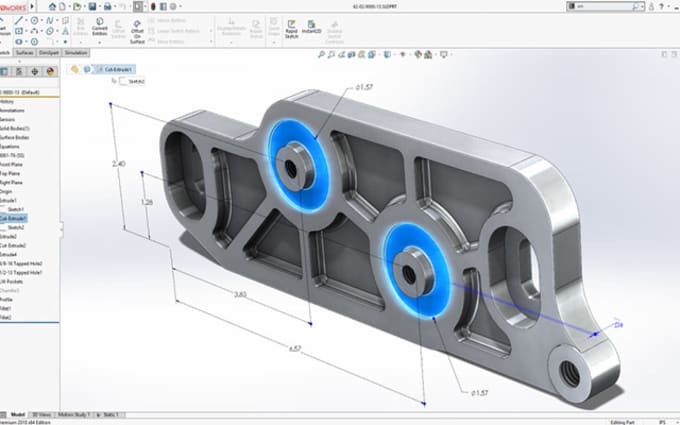This screenshot has height=425, width=680.
Task: Select Cut-Extrude1 in the feature tree
Action: click(13, 219)
